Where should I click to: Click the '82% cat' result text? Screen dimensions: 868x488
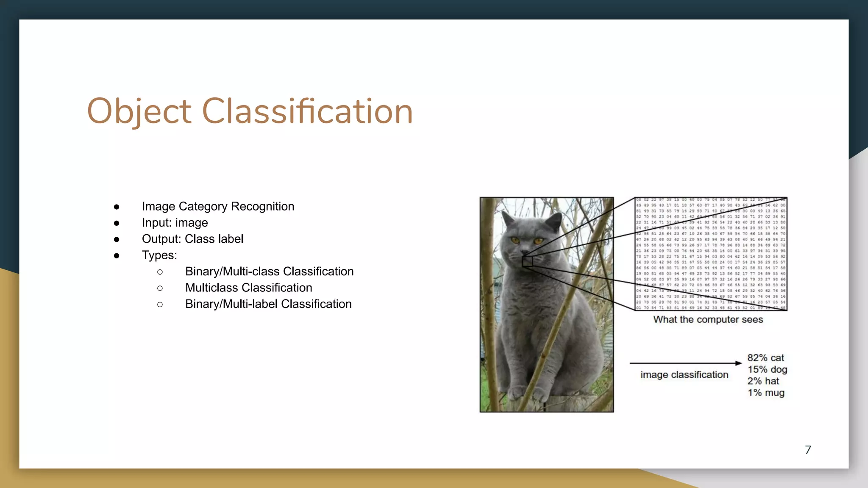click(x=765, y=358)
